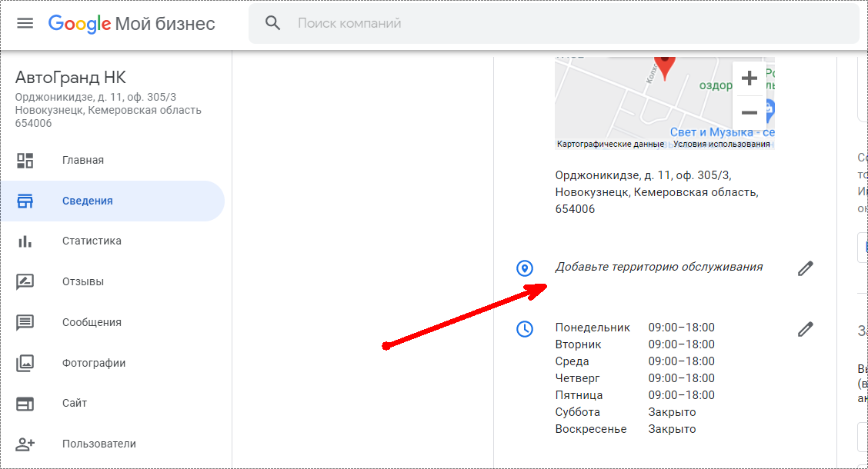Focus the company search field
This screenshot has height=469, width=868.
553,23
